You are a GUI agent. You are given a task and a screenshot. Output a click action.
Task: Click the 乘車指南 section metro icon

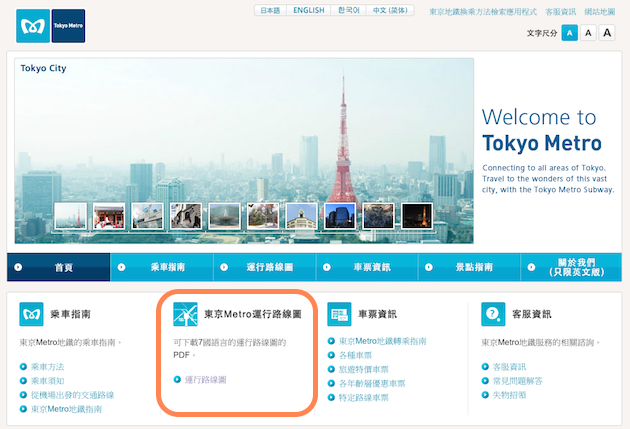tap(31, 314)
